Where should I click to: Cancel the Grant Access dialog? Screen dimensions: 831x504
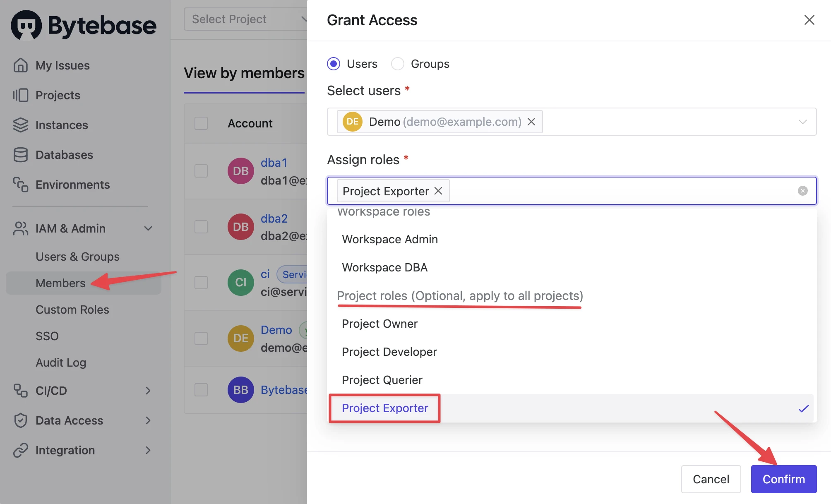(711, 479)
